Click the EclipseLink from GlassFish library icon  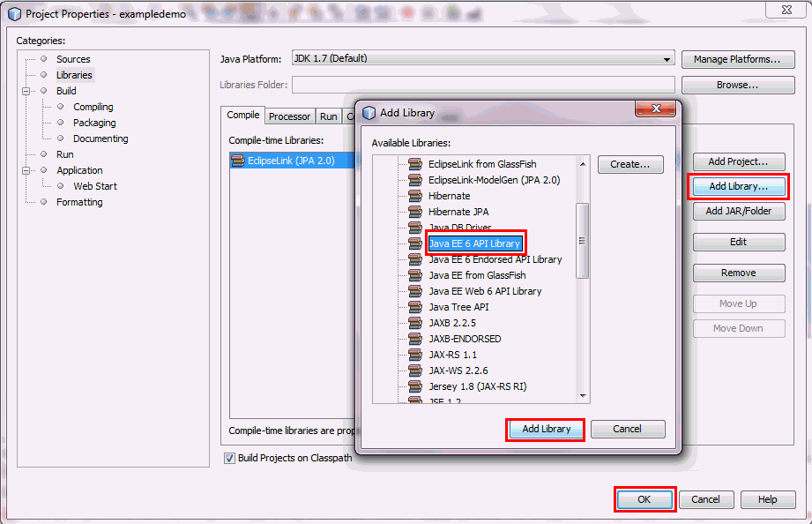[x=414, y=164]
